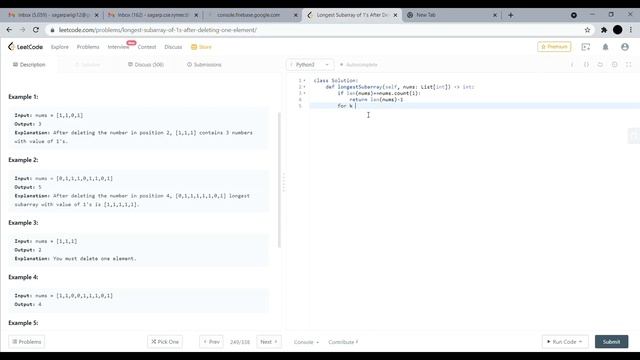Click the site lock icon in address bar
Image resolution: width=640 pixels, height=360 pixels.
(52, 30)
